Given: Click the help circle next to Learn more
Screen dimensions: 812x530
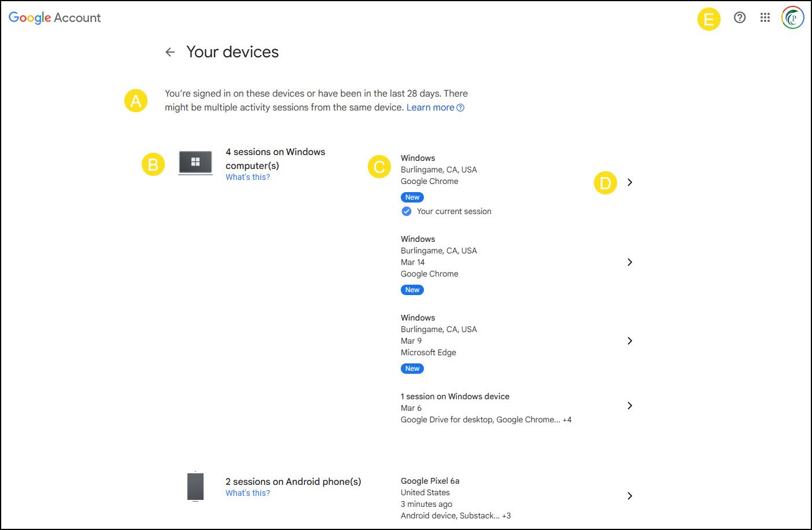Looking at the screenshot, I should coord(460,108).
